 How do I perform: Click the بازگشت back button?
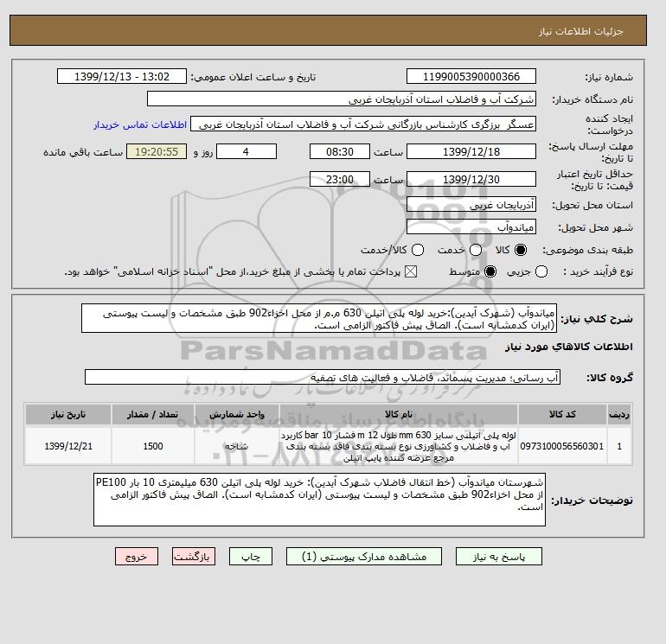[194, 557]
